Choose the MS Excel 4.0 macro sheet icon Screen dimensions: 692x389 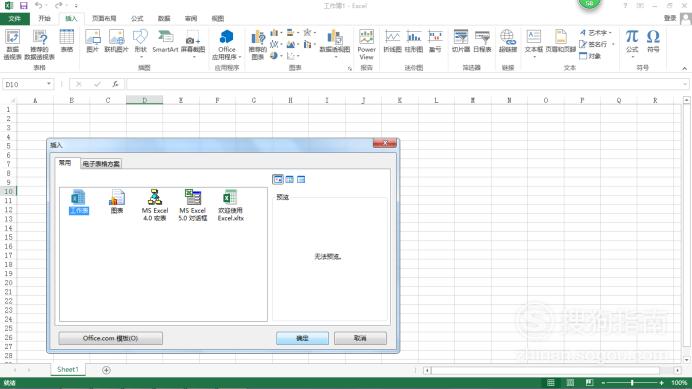[x=154, y=205]
